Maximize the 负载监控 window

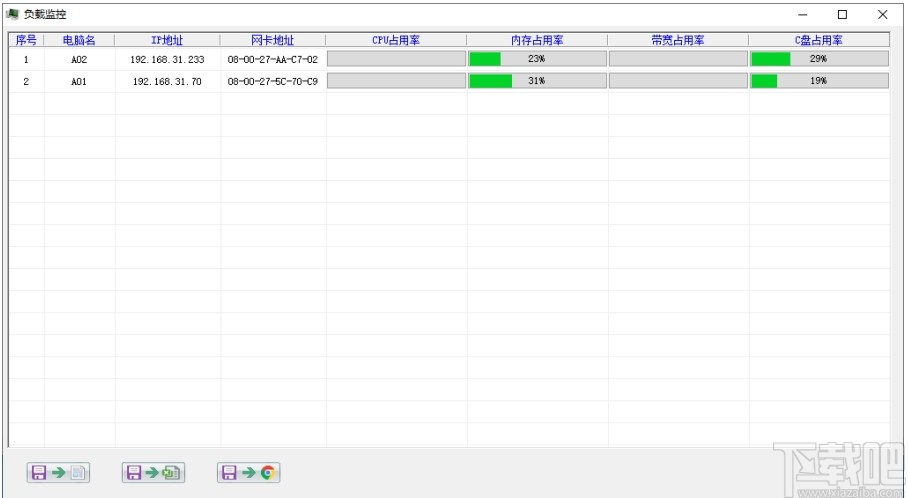click(x=843, y=14)
